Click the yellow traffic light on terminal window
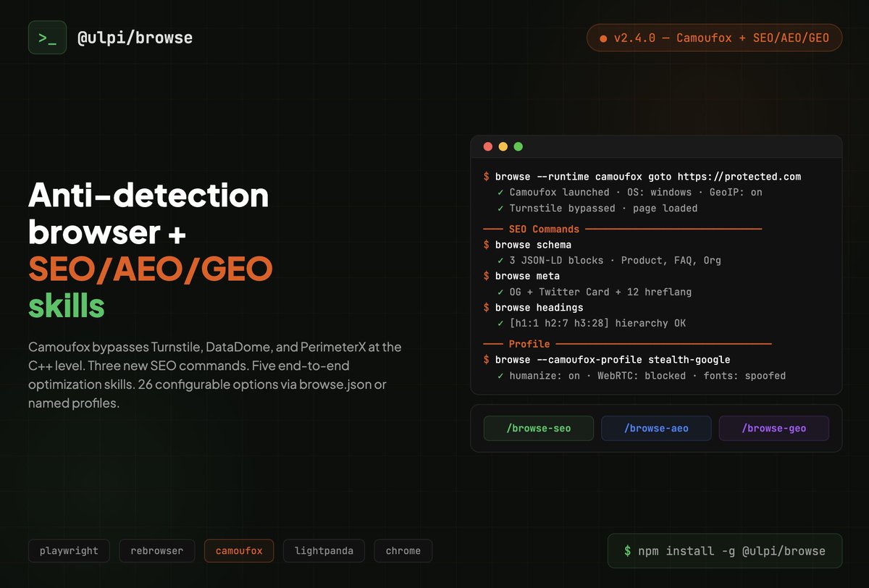Screen dimensions: 869x588 click(x=503, y=146)
